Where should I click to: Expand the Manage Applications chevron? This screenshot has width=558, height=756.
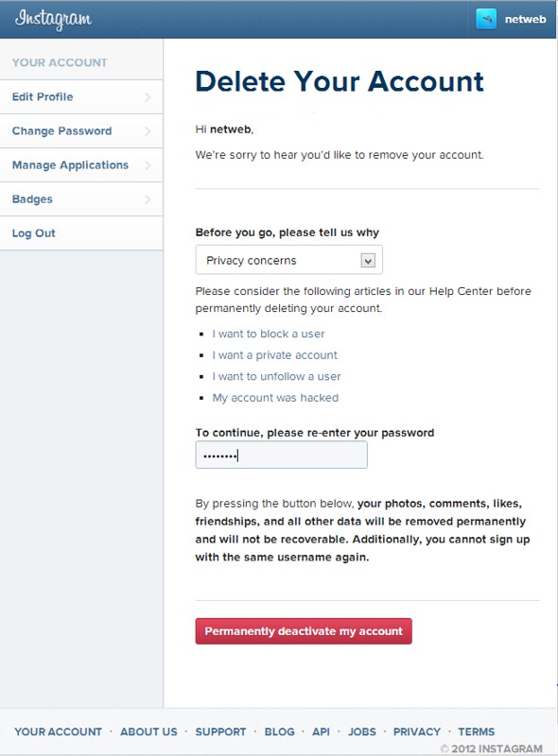(148, 164)
